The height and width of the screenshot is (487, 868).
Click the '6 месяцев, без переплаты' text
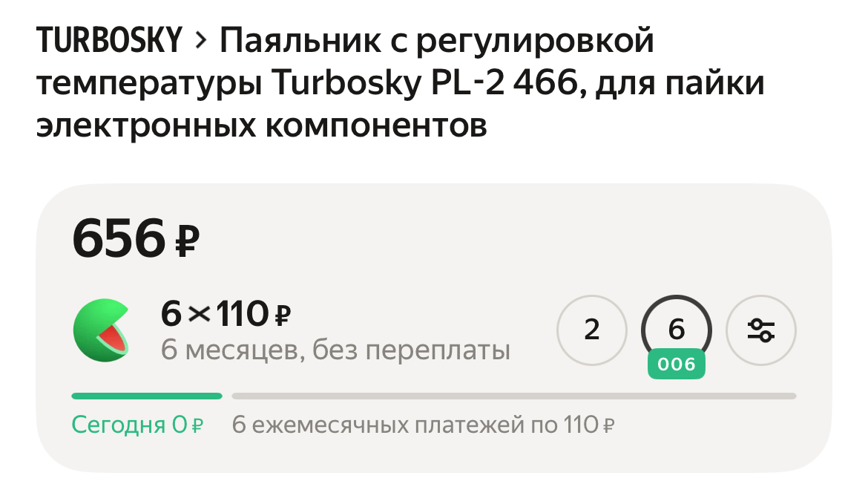tap(335, 350)
